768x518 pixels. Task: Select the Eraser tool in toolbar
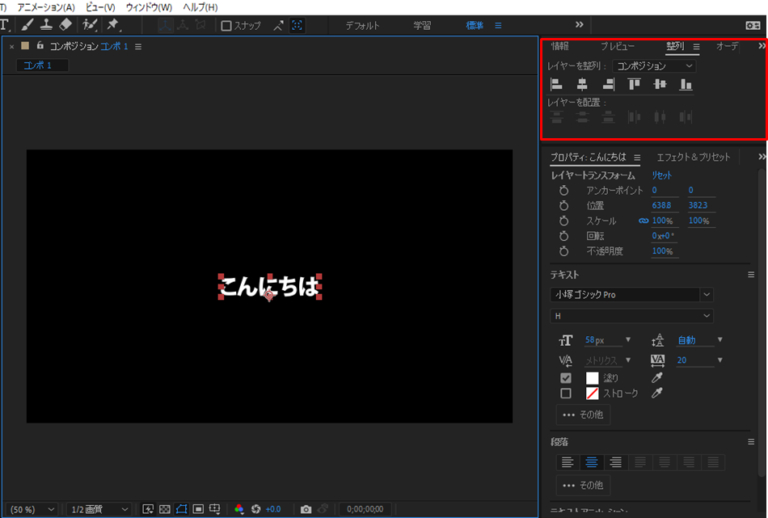click(66, 24)
